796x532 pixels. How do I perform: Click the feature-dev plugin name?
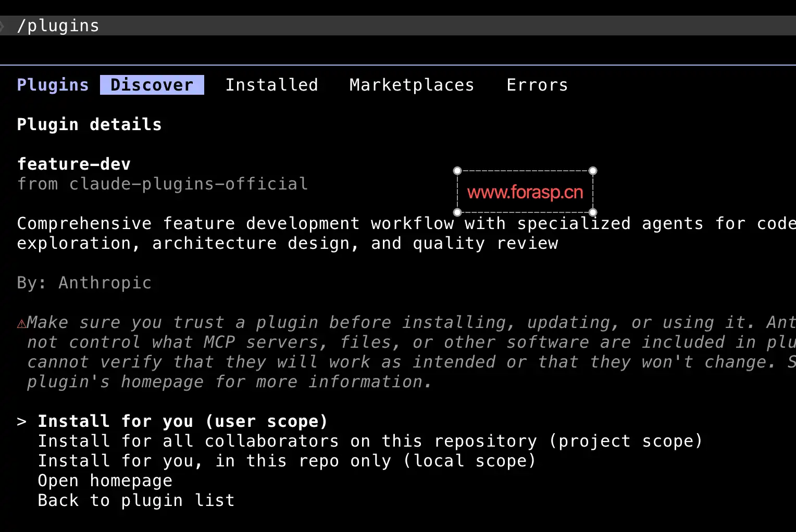(x=74, y=164)
